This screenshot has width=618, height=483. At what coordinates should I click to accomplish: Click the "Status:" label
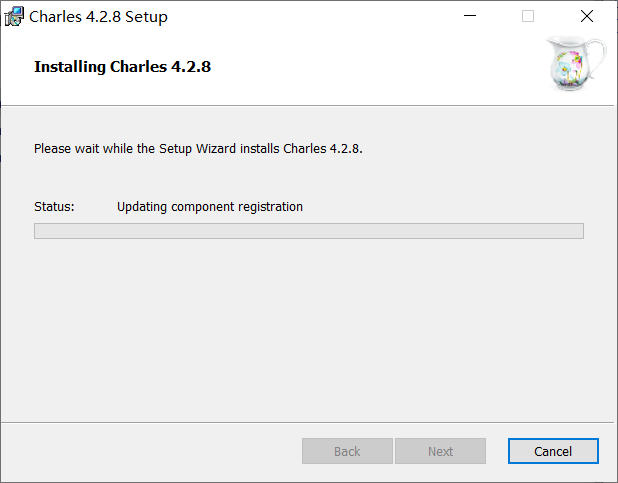(x=54, y=207)
